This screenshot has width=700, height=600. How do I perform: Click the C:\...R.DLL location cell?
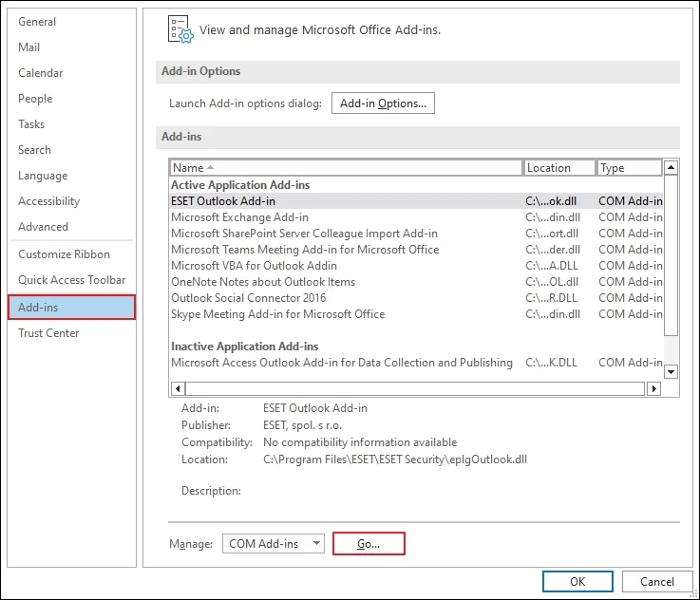[551, 298]
